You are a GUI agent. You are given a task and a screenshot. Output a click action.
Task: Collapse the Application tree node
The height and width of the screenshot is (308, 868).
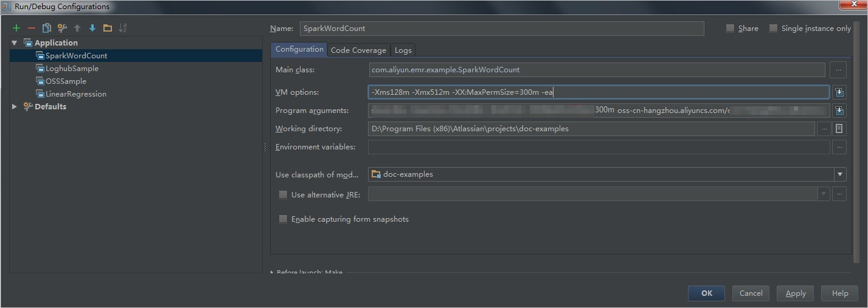15,43
